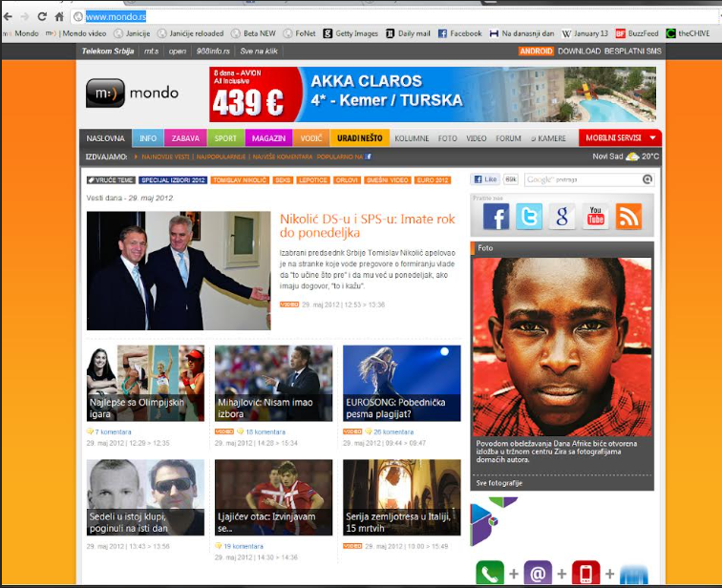Open the Getty Images bookmark
Image resolution: width=722 pixels, height=588 pixels.
(x=350, y=33)
